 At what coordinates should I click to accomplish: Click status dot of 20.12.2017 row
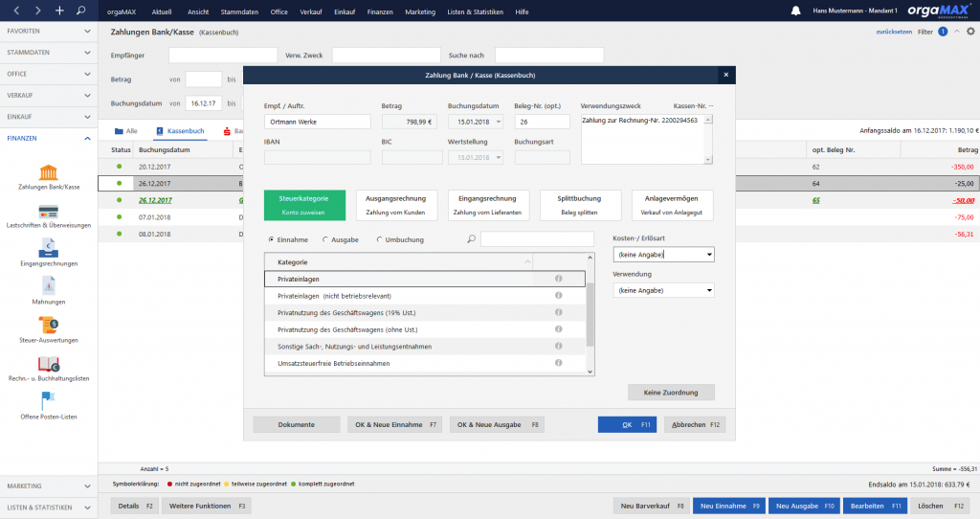coord(119,167)
